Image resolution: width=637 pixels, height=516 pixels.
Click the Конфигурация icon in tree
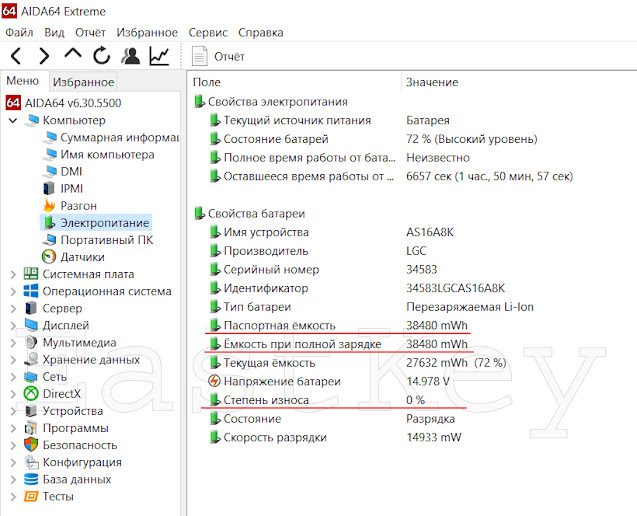(31, 462)
